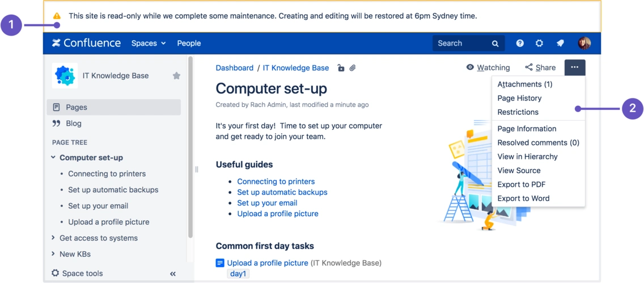Screen dimensions: 644x283
Task: Open the settings gear in header
Action: coord(539,43)
